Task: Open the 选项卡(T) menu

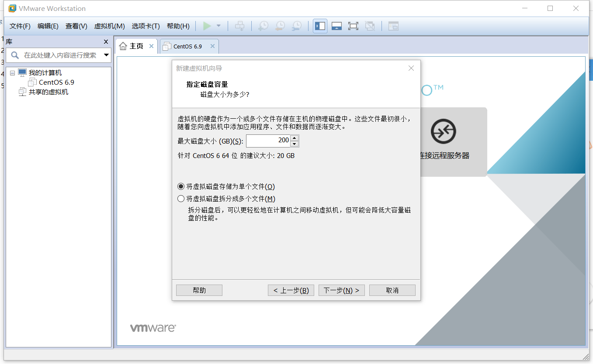Action: click(x=146, y=26)
